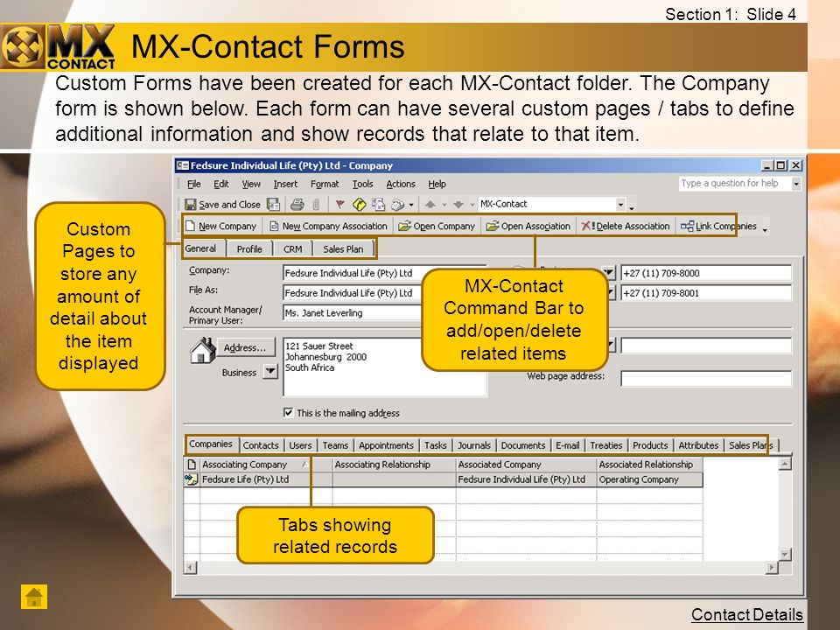This screenshot has width=840, height=630.
Task: Select the Teams related-records tab
Action: [335, 445]
